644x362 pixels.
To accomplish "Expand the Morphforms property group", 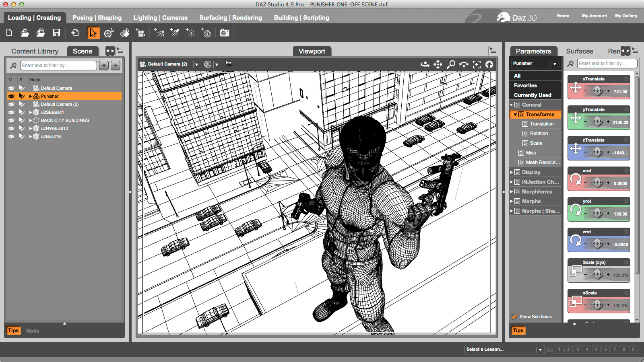I will point(512,192).
